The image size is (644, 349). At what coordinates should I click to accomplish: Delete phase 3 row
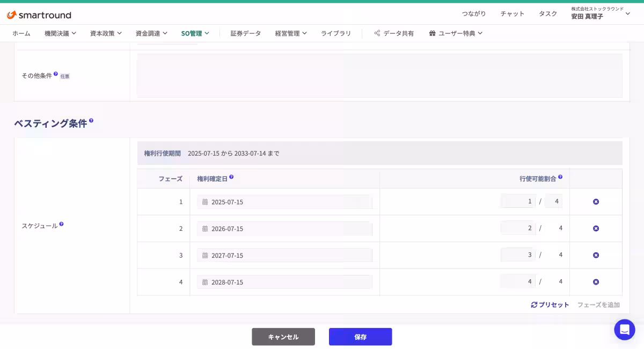[x=596, y=255]
